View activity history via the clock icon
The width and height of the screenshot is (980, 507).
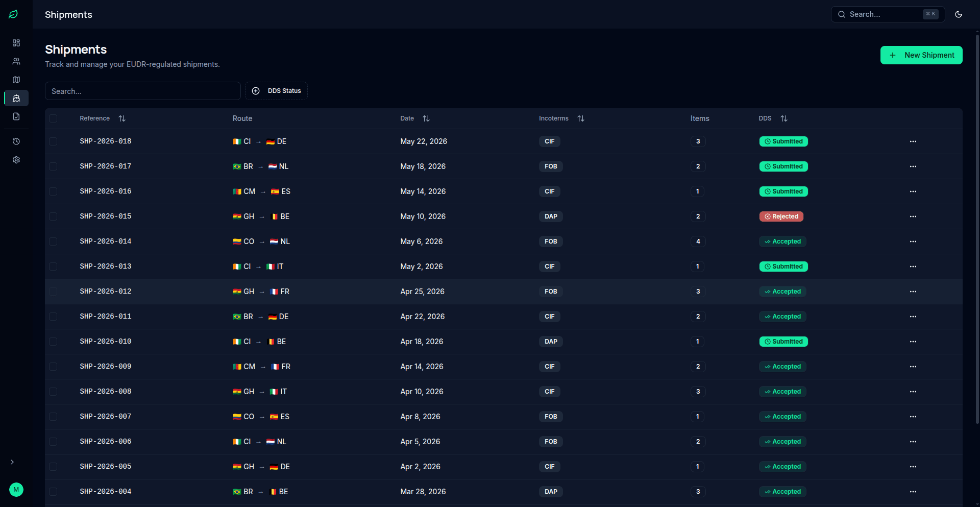click(x=16, y=141)
